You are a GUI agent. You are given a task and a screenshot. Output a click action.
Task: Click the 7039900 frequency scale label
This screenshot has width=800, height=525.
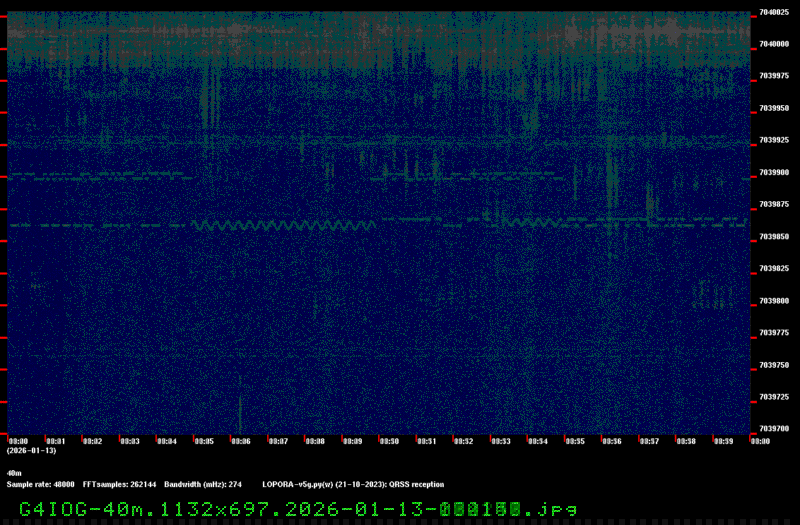[773, 172]
